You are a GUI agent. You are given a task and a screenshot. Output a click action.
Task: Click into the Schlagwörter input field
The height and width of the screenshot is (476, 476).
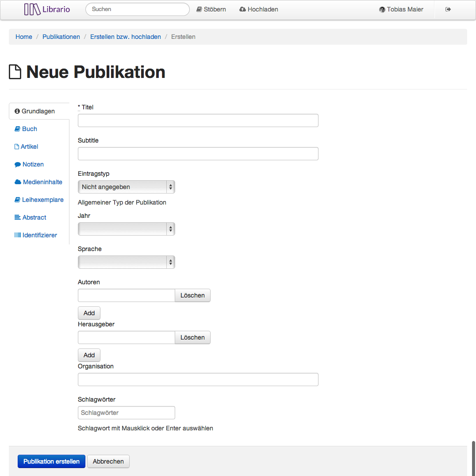coord(126,413)
